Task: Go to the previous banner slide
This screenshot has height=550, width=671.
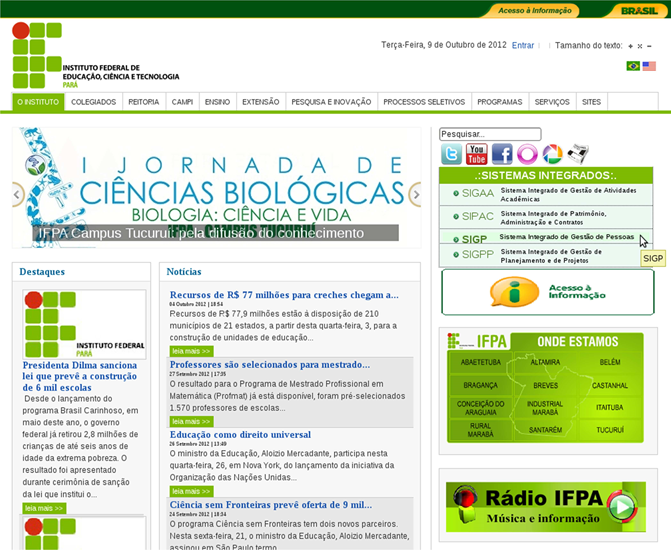Action: click(18, 194)
